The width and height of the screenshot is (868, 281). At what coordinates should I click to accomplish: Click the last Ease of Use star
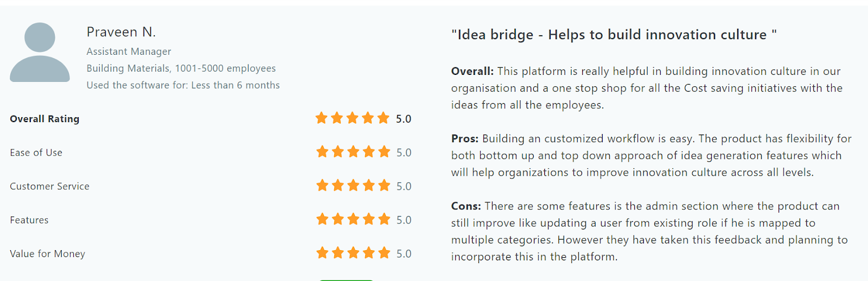[x=384, y=151]
